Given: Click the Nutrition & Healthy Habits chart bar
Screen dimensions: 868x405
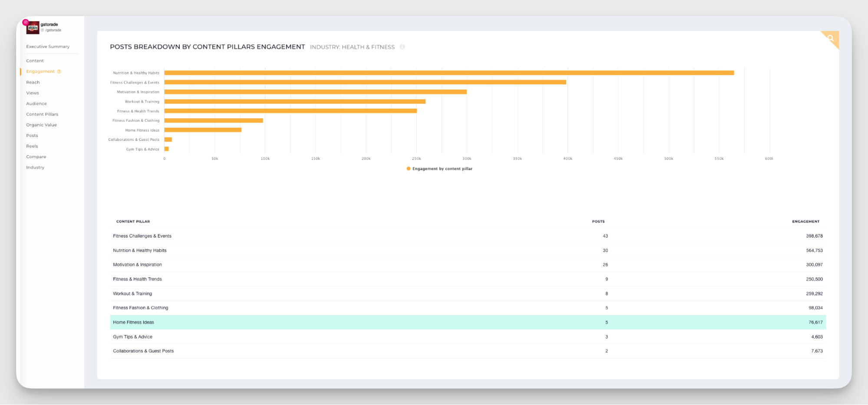Looking at the screenshot, I should click(x=449, y=73).
